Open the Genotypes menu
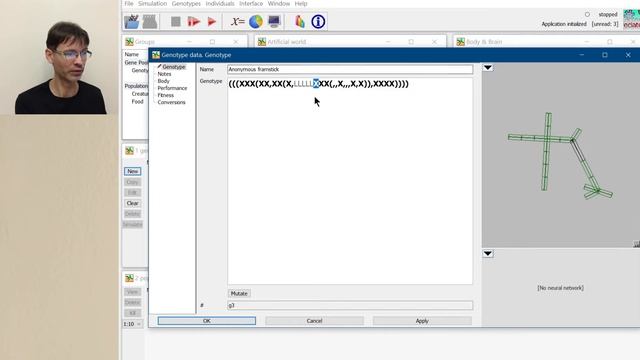Screen dimensions: 640x360 pyautogui.click(x=186, y=4)
